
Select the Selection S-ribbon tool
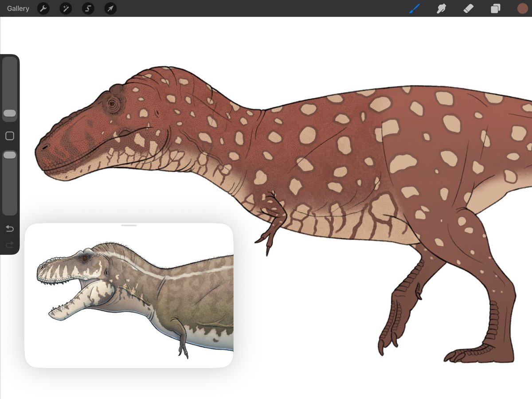pyautogui.click(x=88, y=8)
